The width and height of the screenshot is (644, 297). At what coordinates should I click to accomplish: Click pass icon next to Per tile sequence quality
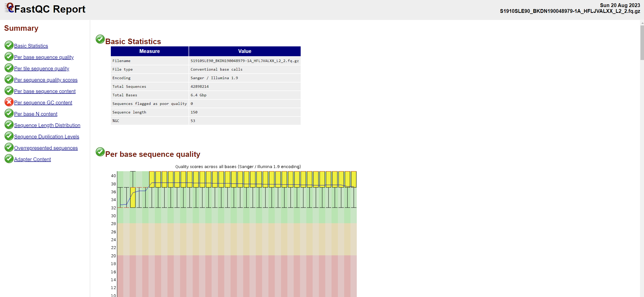coord(9,68)
